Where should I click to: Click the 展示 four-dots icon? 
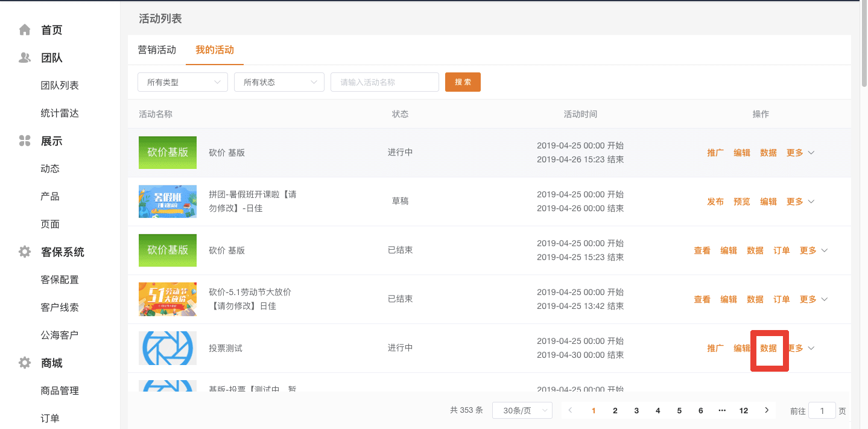point(25,141)
